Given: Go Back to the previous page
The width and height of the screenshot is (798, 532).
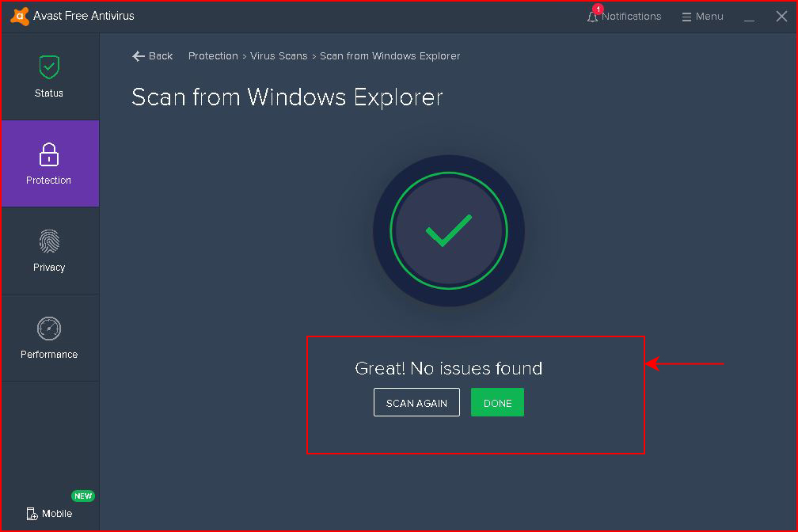Looking at the screenshot, I should pos(152,56).
